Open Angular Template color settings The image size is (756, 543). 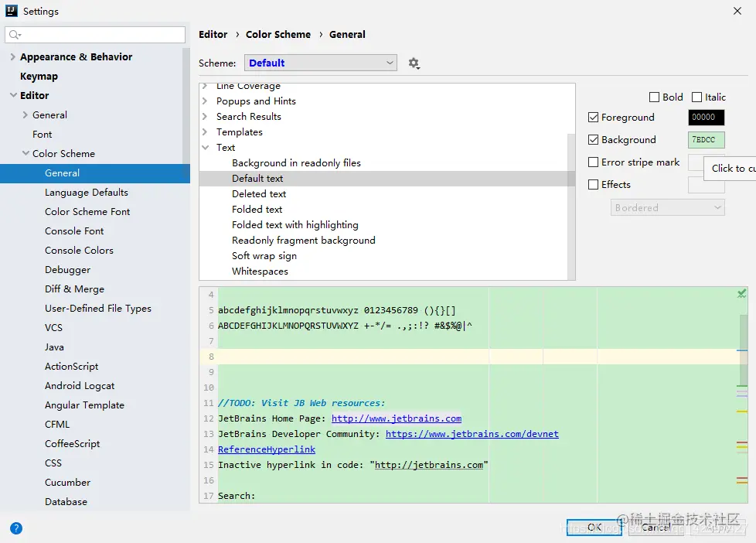pyautogui.click(x=84, y=405)
